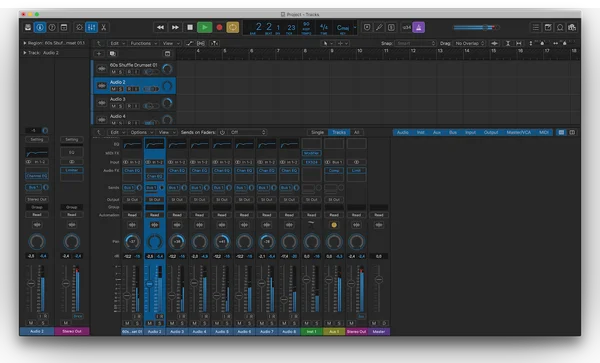Open the Media Browsers icon
The image size is (600, 363).
coord(572,28)
